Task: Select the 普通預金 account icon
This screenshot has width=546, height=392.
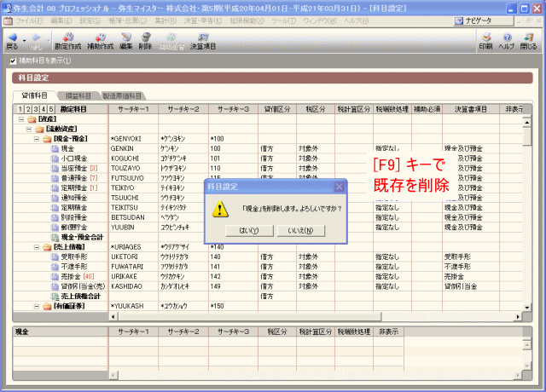Action: coord(55,178)
